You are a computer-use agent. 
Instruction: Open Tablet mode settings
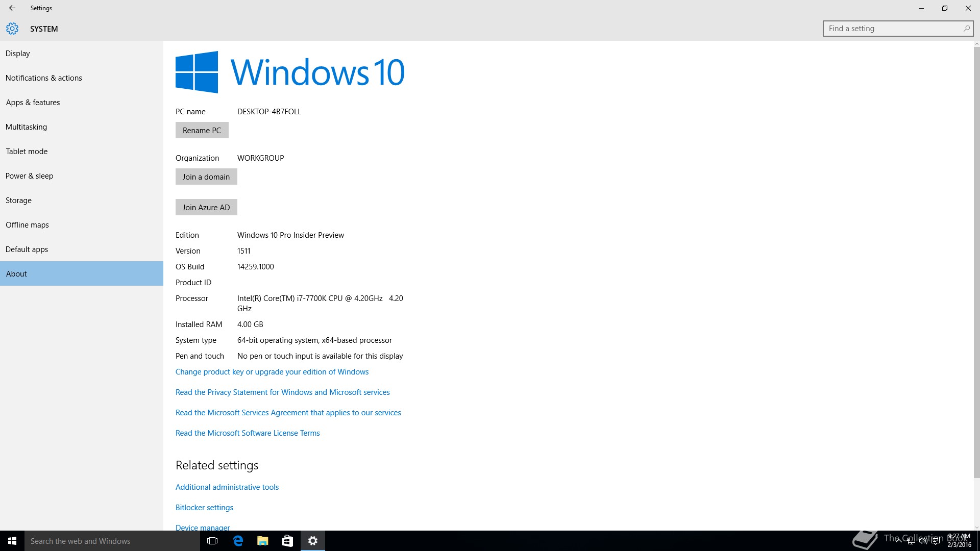click(x=82, y=152)
